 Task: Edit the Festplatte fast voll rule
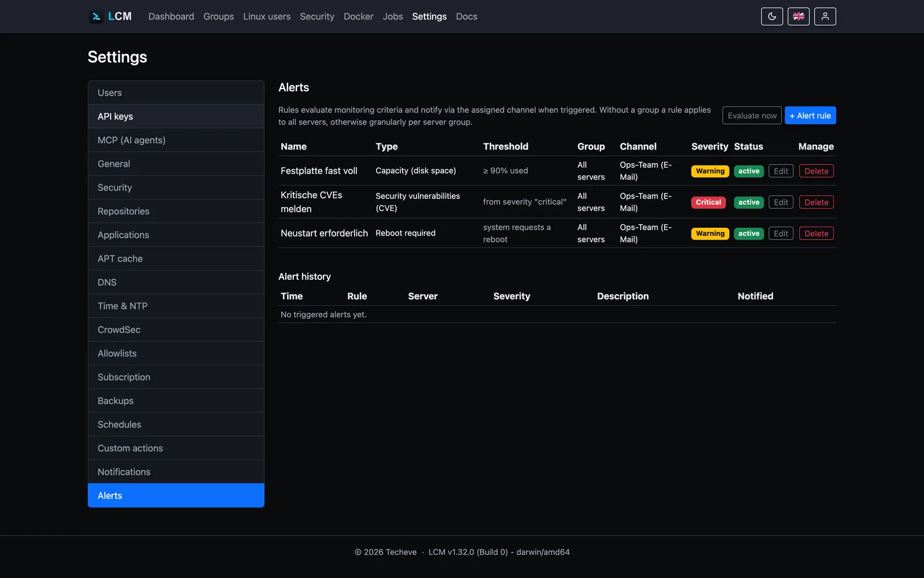click(781, 171)
